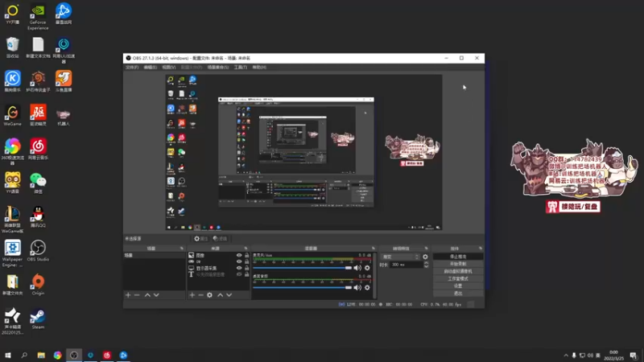
Task: Add a new source with the plus icon
Action: click(x=192, y=295)
